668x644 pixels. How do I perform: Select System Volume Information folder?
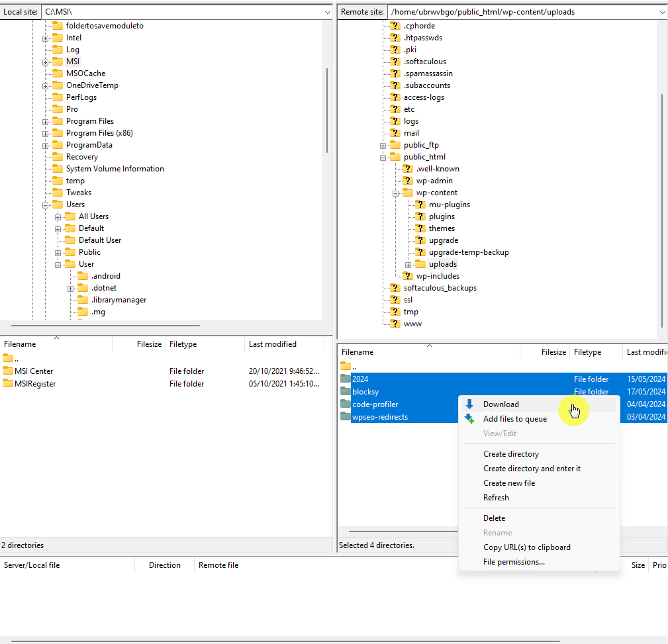[x=115, y=169]
